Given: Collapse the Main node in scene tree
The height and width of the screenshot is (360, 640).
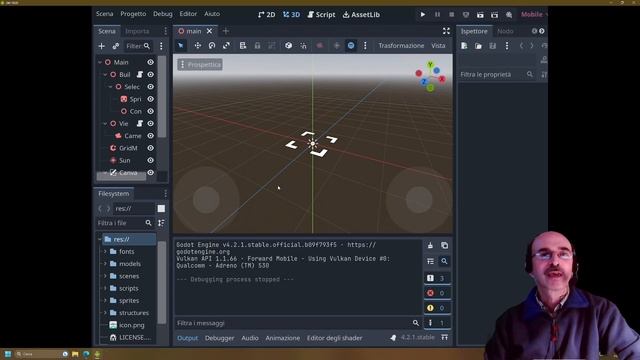Looking at the screenshot, I should pyautogui.click(x=100, y=62).
